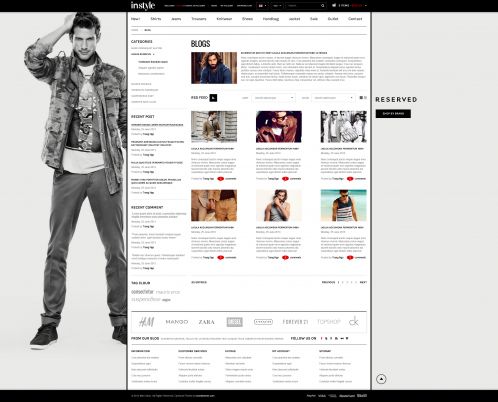The image size is (498, 402).
Task: Open the blog thumbnail of the kissing couple
Action: (279, 127)
